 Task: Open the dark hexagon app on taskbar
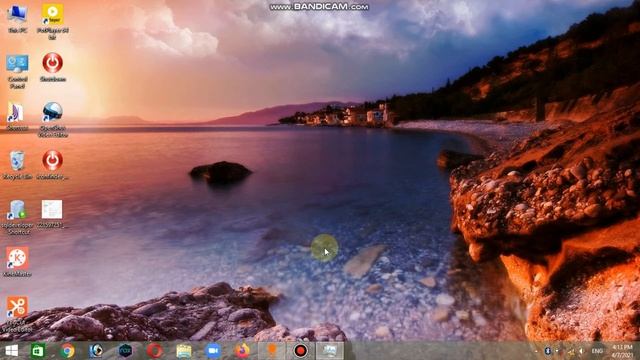[125, 351]
